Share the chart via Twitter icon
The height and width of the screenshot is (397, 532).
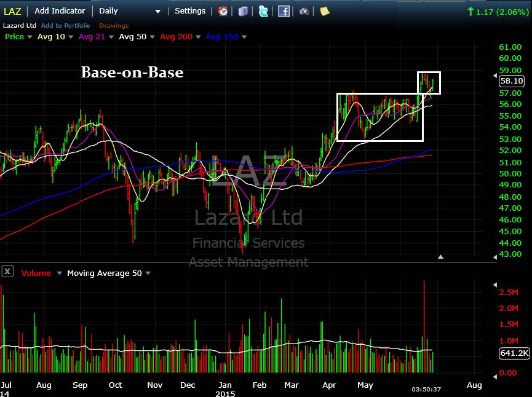click(x=263, y=12)
